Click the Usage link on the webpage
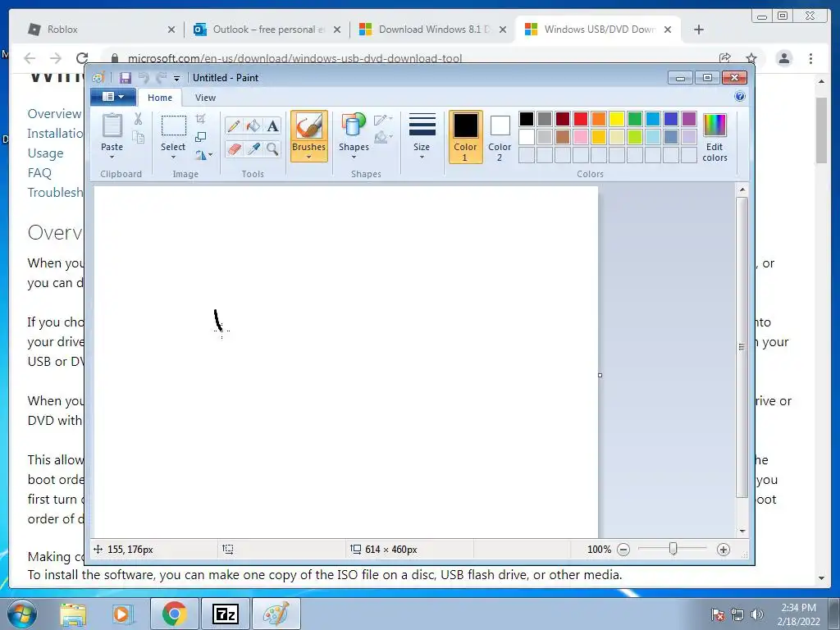The height and width of the screenshot is (630, 840). click(46, 153)
